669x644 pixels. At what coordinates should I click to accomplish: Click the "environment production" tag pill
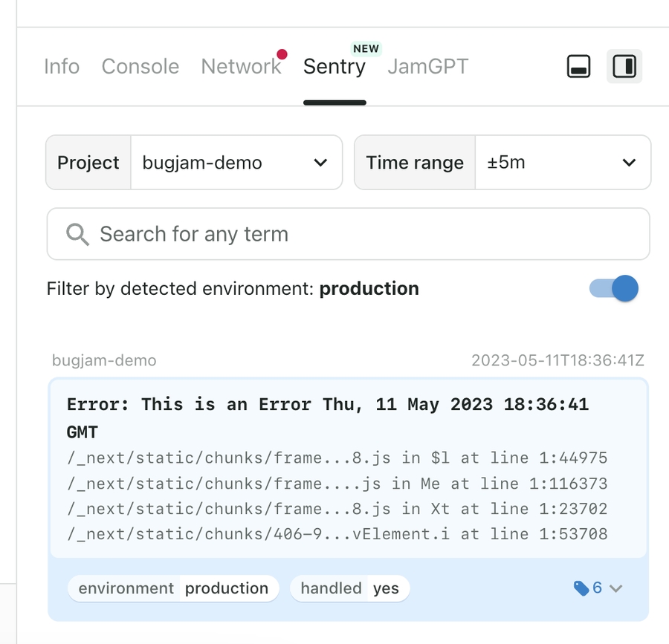(x=173, y=588)
